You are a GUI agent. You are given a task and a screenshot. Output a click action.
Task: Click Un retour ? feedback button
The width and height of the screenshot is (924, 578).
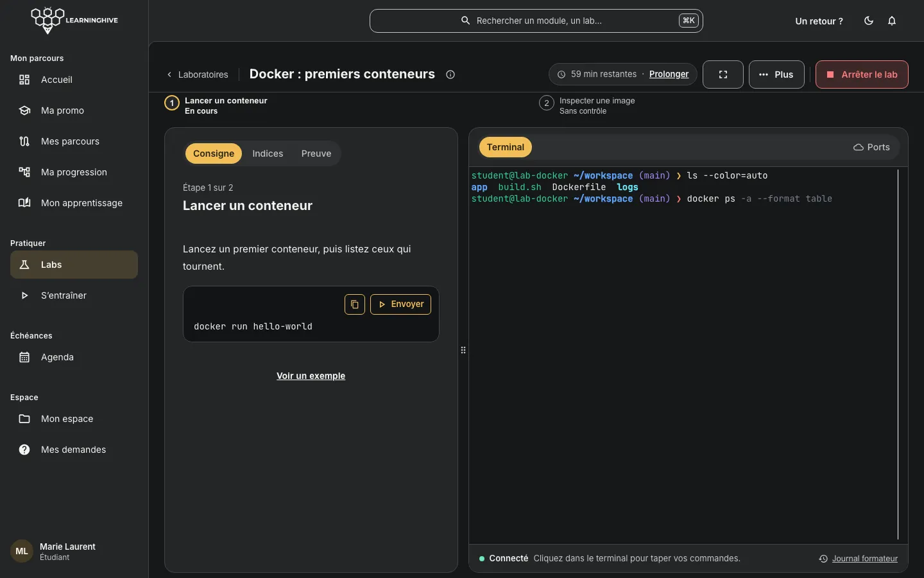pyautogui.click(x=819, y=21)
